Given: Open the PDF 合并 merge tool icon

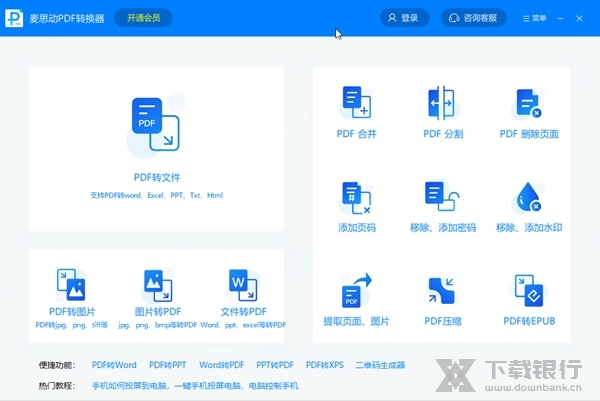Looking at the screenshot, I should [357, 102].
